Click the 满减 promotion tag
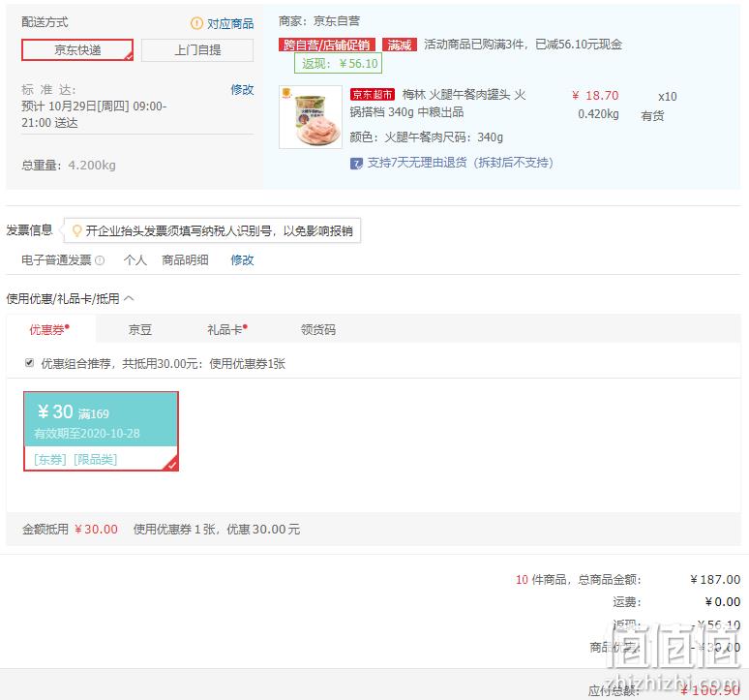Viewport: 749px width, 700px height. click(400, 45)
